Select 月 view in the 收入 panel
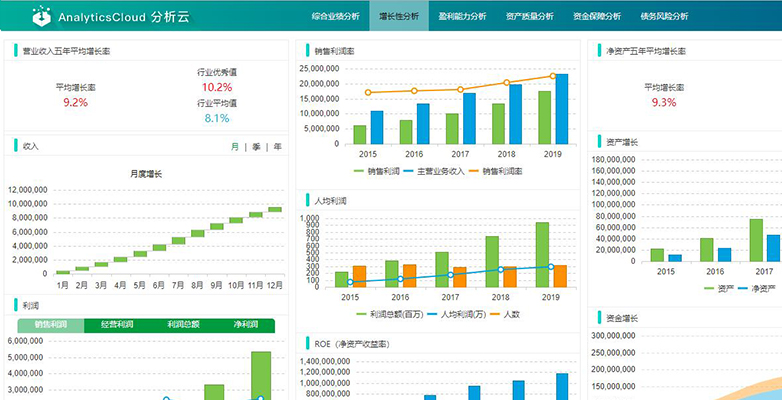The image size is (782, 400). point(234,147)
